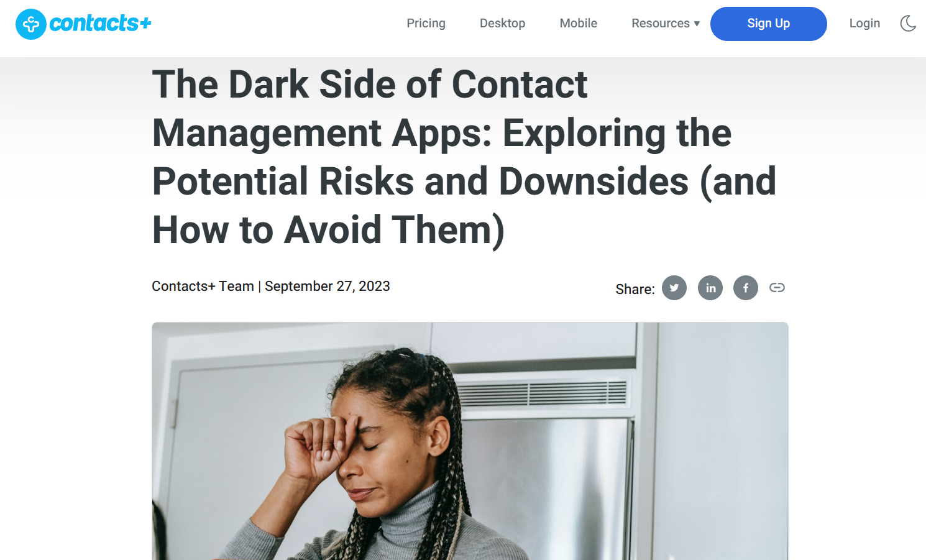Share the article on Facebook
This screenshot has height=560, width=926.
(x=746, y=288)
